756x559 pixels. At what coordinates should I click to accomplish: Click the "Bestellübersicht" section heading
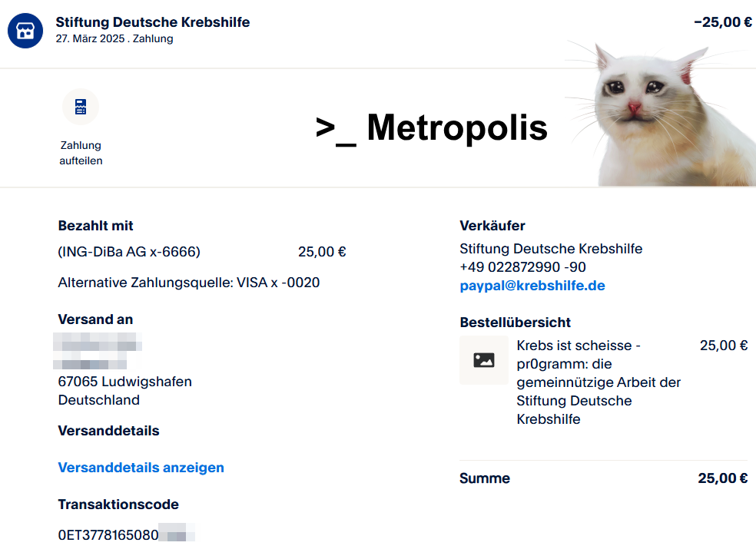(516, 322)
